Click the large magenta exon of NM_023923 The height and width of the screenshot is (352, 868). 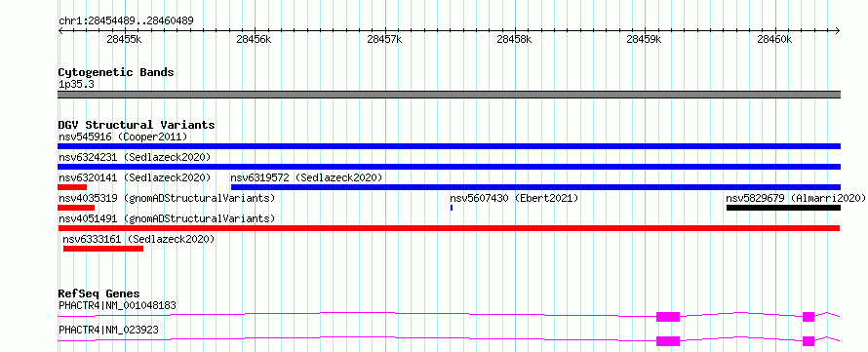pos(668,341)
